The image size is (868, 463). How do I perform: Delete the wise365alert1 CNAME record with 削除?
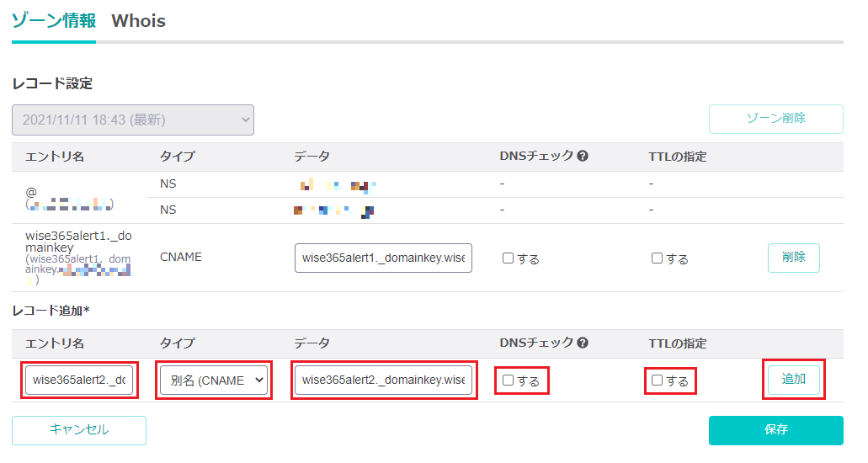(793, 258)
